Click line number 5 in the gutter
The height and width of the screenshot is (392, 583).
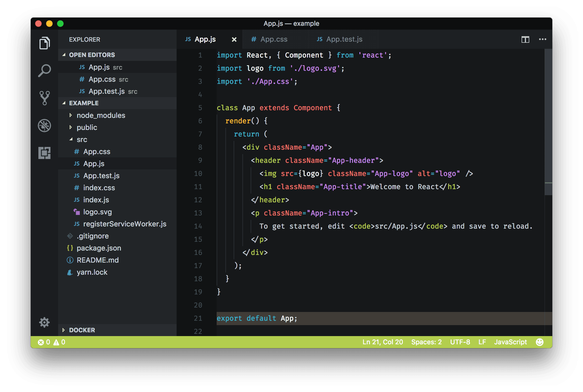click(200, 108)
